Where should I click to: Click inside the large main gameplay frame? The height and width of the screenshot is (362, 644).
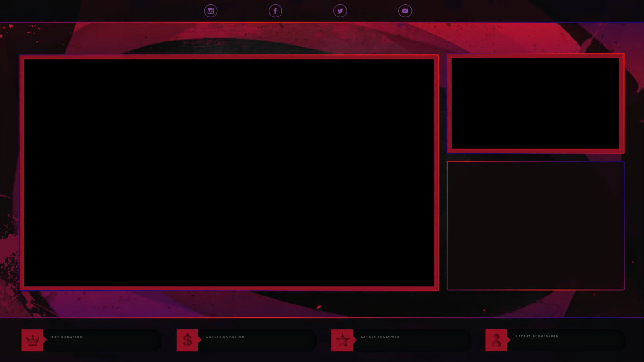tap(229, 173)
